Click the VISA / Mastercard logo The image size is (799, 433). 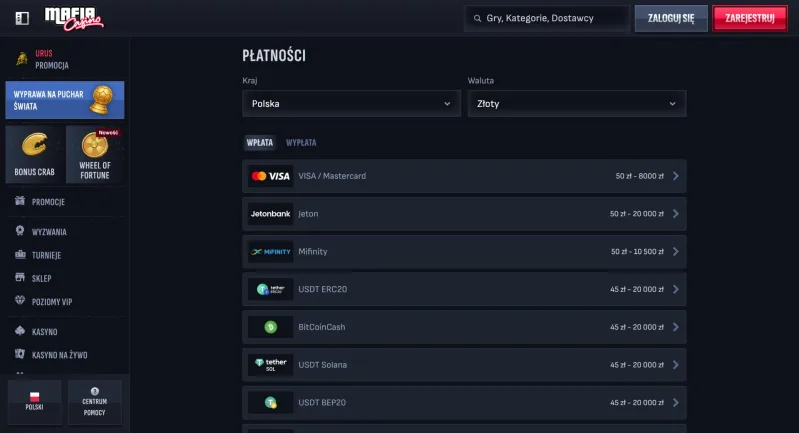(x=271, y=176)
